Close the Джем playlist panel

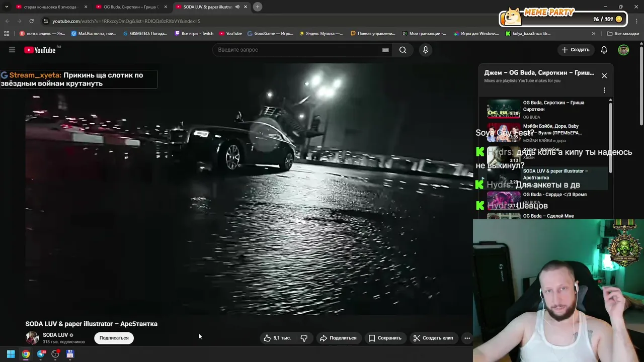tap(604, 76)
